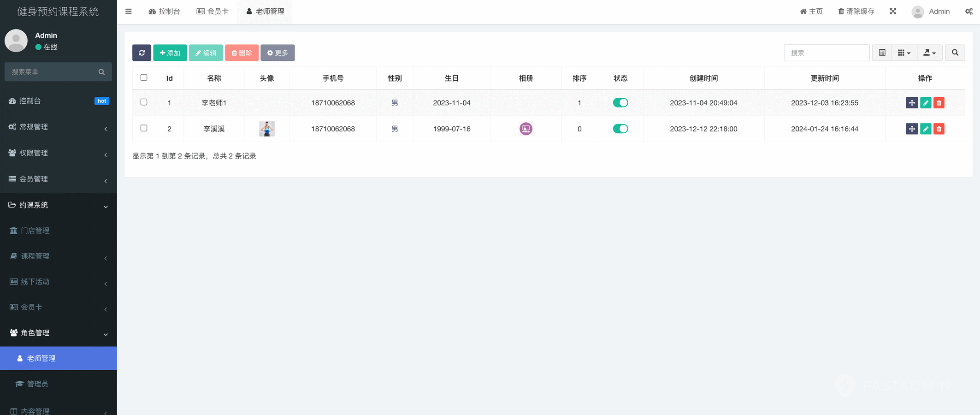Viewport: 980px width, 415px height.
Task: Switch to the 会员卡 tab
Action: click(213, 12)
